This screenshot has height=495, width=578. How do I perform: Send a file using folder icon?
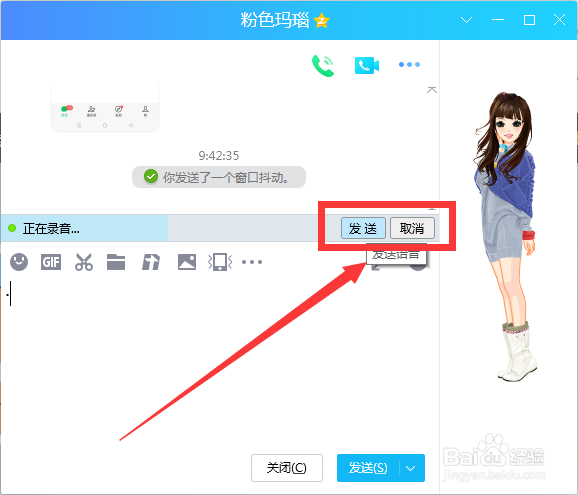[116, 262]
